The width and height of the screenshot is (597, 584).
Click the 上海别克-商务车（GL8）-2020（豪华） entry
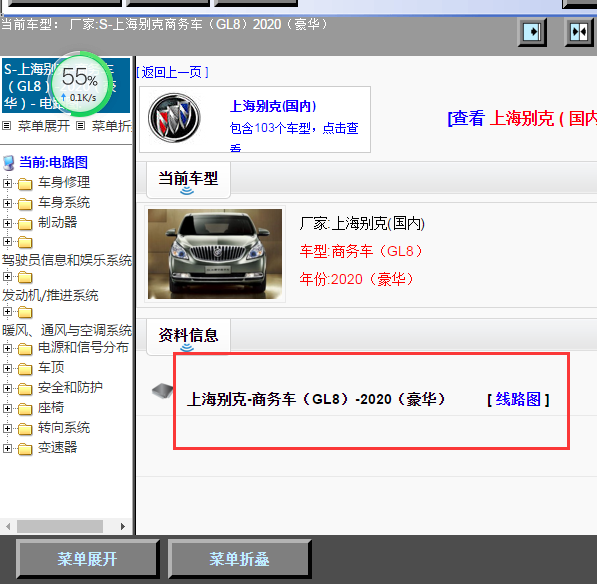(x=316, y=399)
